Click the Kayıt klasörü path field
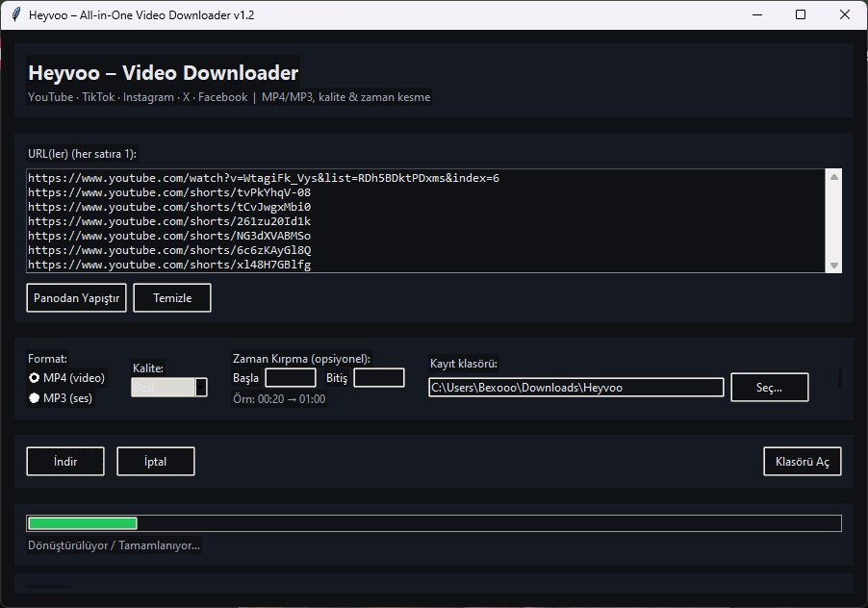 575,388
